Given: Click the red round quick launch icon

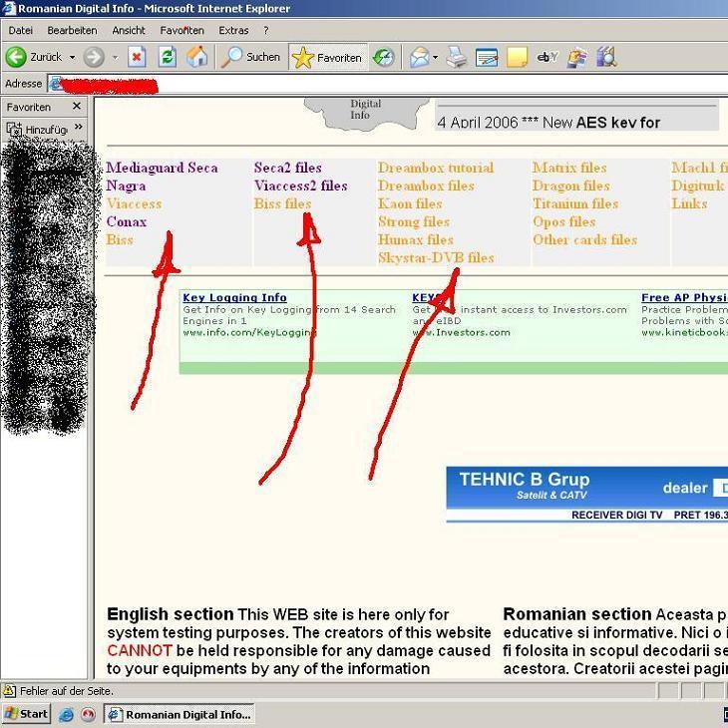Looking at the screenshot, I should click(88, 714).
